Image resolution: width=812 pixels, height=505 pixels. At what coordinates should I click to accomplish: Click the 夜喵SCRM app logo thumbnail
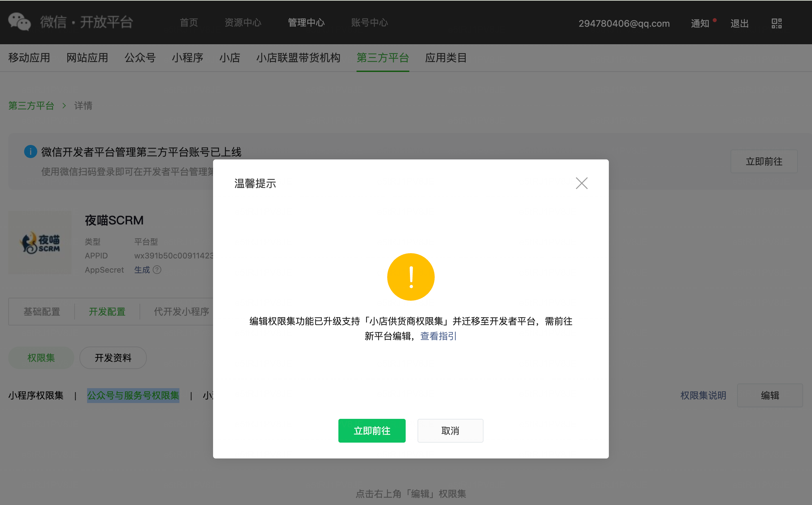coord(40,243)
